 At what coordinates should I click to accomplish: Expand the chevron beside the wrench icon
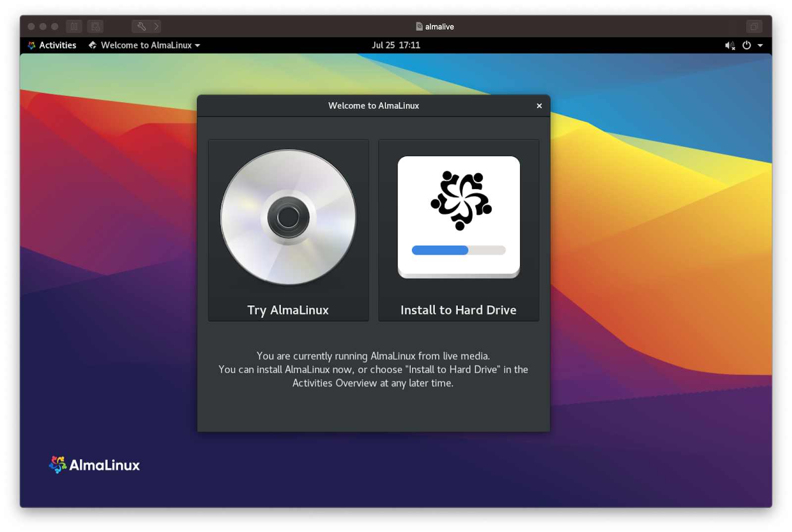tap(156, 27)
